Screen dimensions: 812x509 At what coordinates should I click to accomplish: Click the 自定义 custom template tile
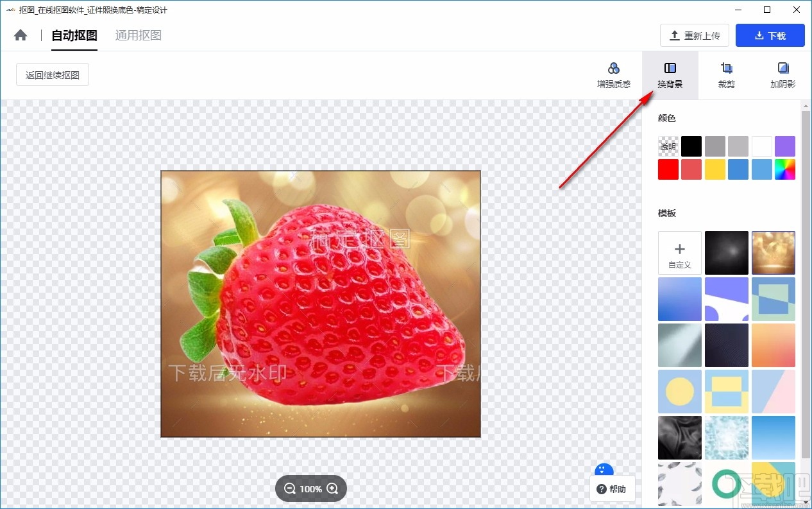point(680,253)
